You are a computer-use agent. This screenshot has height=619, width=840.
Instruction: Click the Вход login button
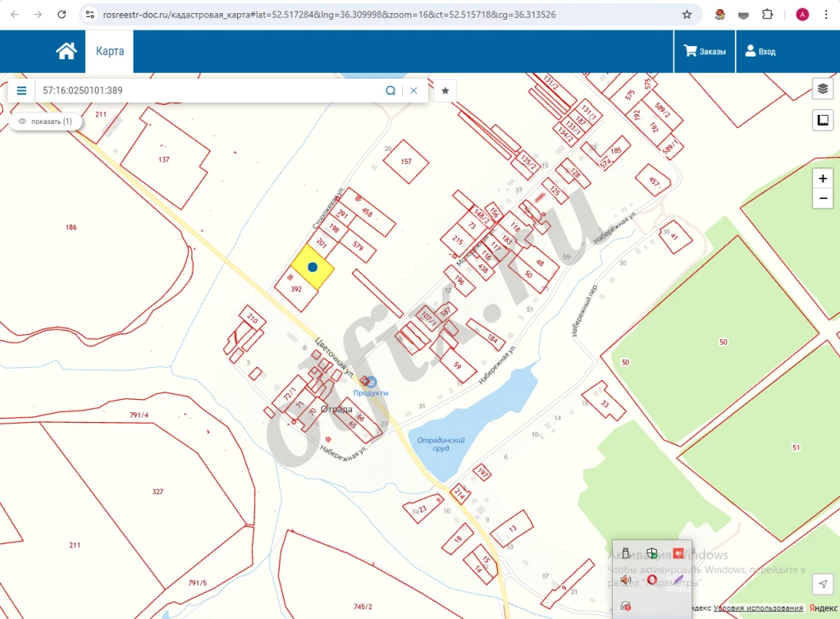tap(760, 52)
